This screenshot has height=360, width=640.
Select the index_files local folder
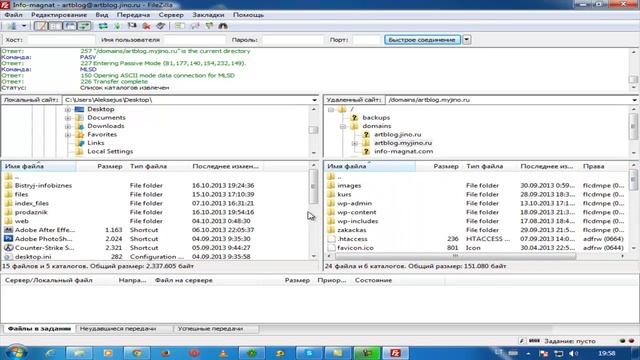click(32, 203)
